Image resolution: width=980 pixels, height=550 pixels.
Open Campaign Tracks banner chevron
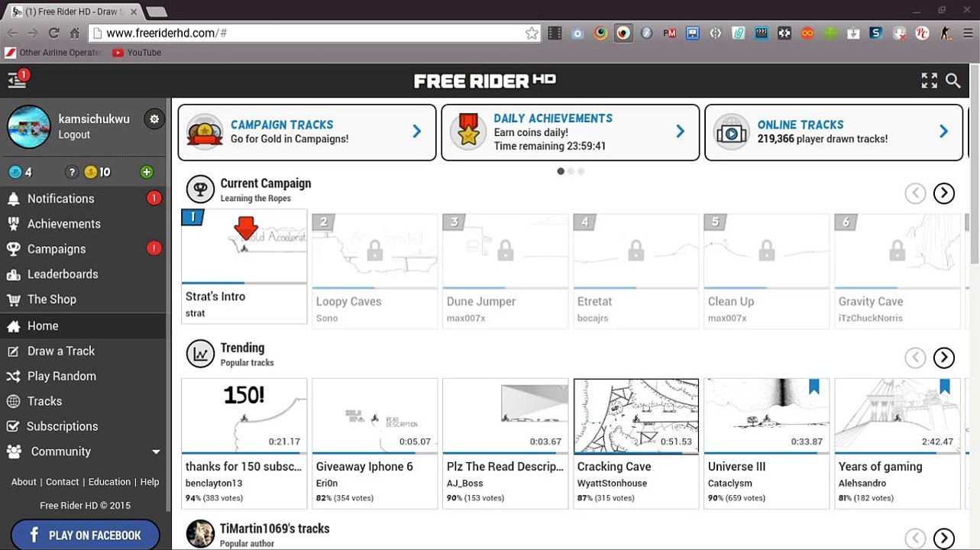[x=417, y=131]
